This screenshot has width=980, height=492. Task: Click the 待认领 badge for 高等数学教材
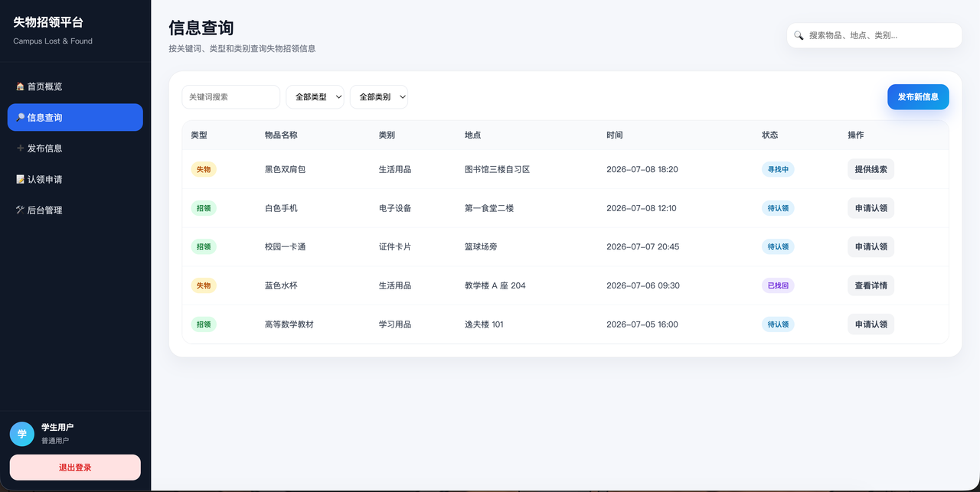778,324
